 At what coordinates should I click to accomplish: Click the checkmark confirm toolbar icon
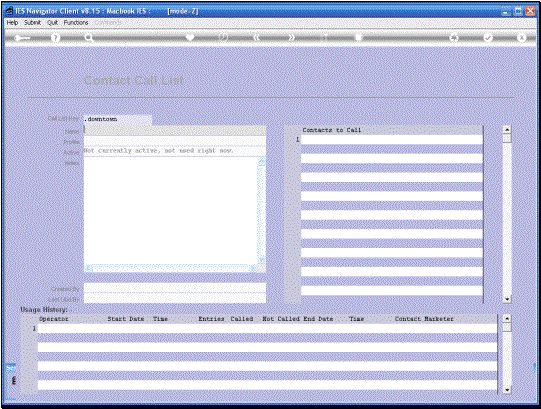[x=488, y=38]
